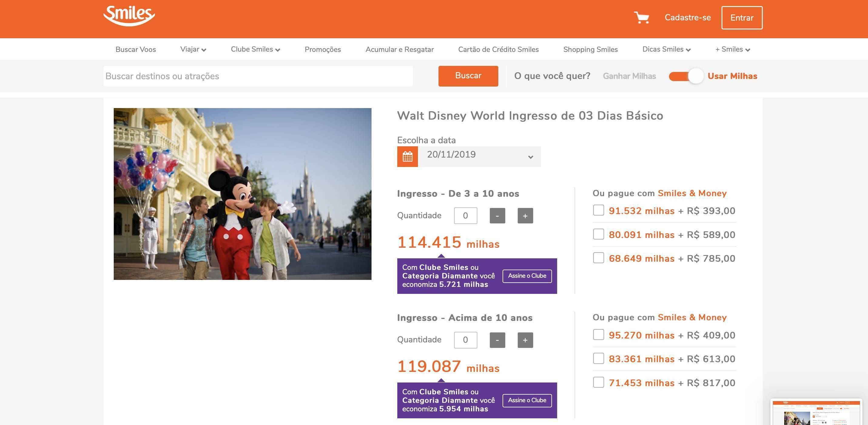Image resolution: width=868 pixels, height=425 pixels.
Task: Decrease quantity for Acima de 10 anos
Action: pyautogui.click(x=497, y=340)
